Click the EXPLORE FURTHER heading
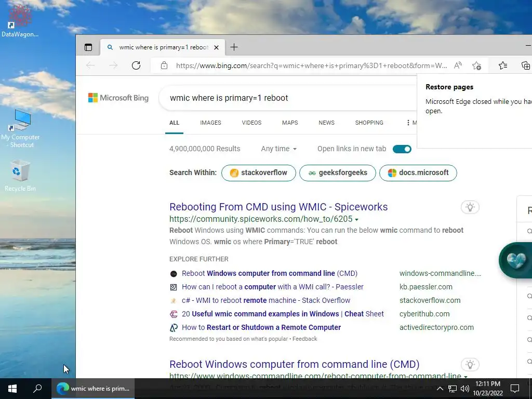The width and height of the screenshot is (532, 399). click(199, 259)
